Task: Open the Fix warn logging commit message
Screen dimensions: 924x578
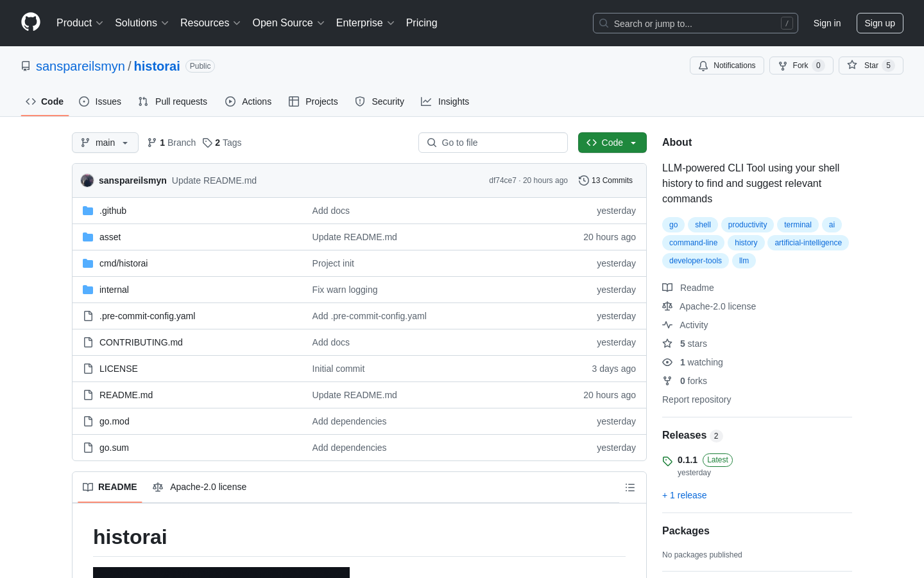Action: [345, 290]
